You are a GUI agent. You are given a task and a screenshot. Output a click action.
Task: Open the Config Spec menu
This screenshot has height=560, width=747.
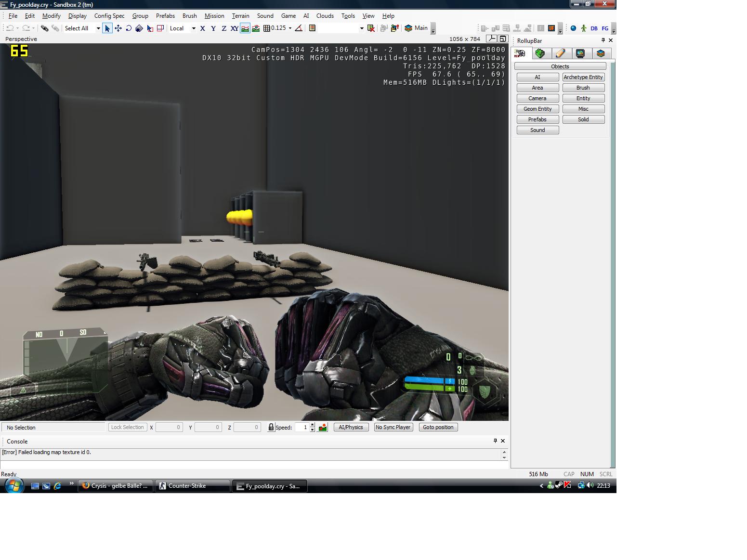pyautogui.click(x=109, y=16)
